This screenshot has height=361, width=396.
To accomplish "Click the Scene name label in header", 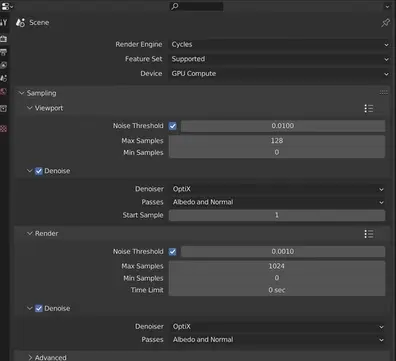I will [39, 23].
